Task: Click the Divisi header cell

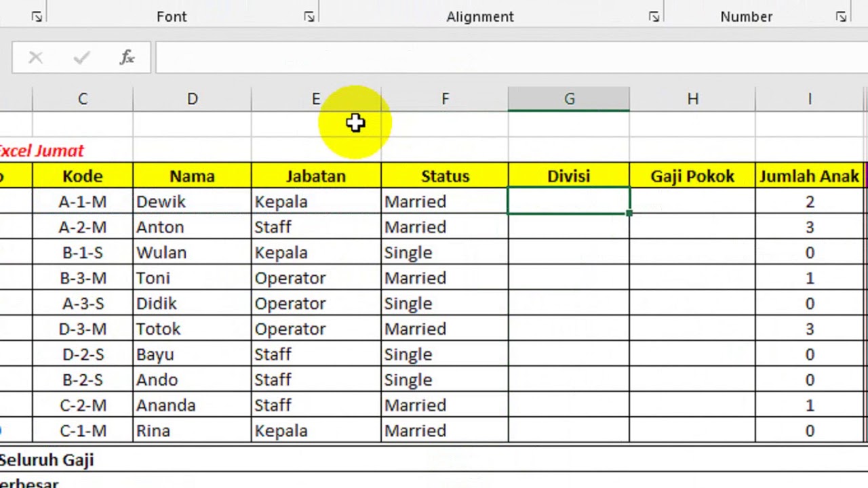Action: pyautogui.click(x=569, y=176)
